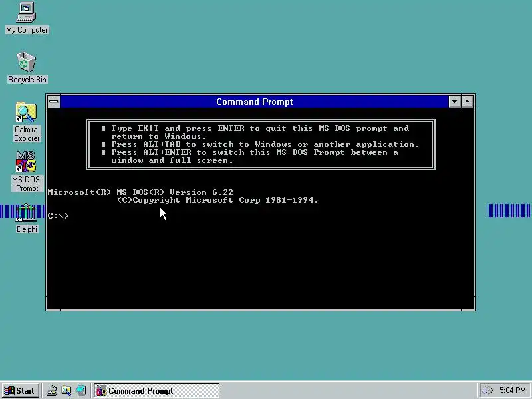Click the 'Press ALT+TAB to switch' instruction line
The width and height of the screenshot is (532, 399).
coord(265,144)
